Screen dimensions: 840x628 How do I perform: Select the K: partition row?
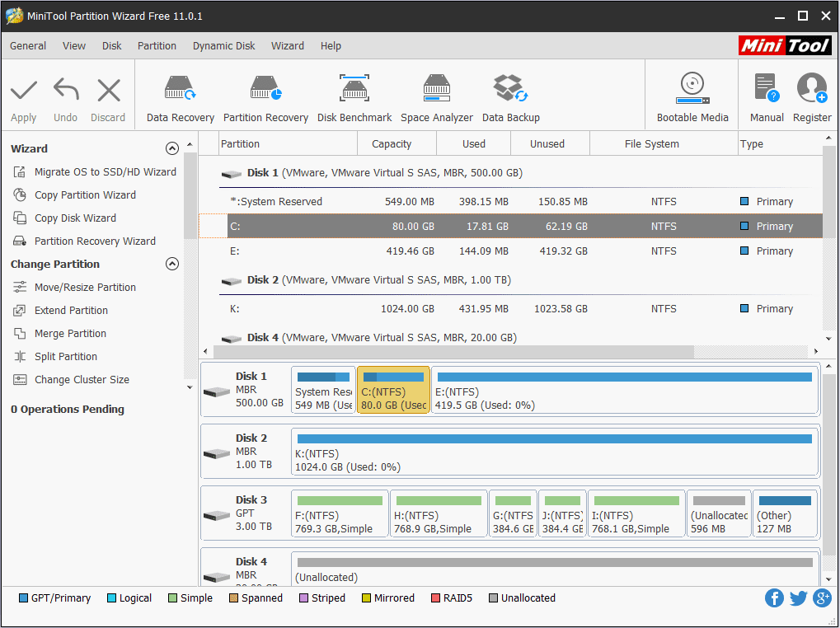(x=510, y=308)
